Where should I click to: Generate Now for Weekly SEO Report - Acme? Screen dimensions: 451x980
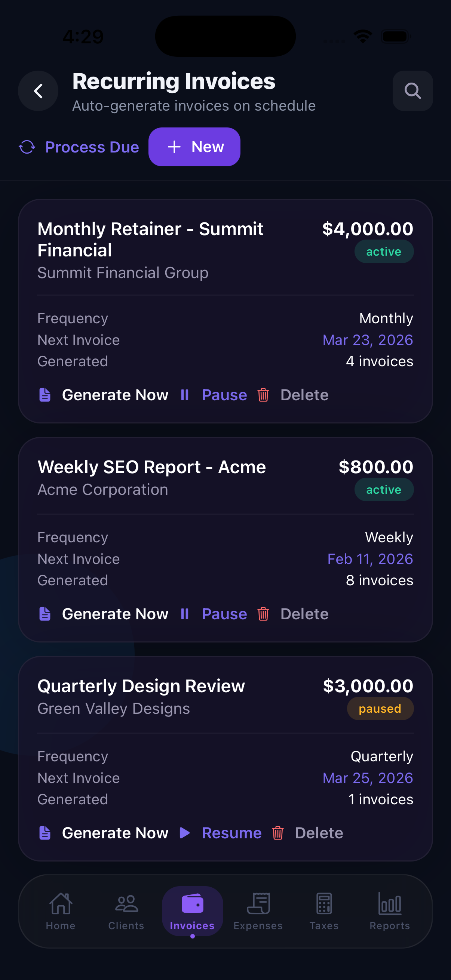coord(115,614)
